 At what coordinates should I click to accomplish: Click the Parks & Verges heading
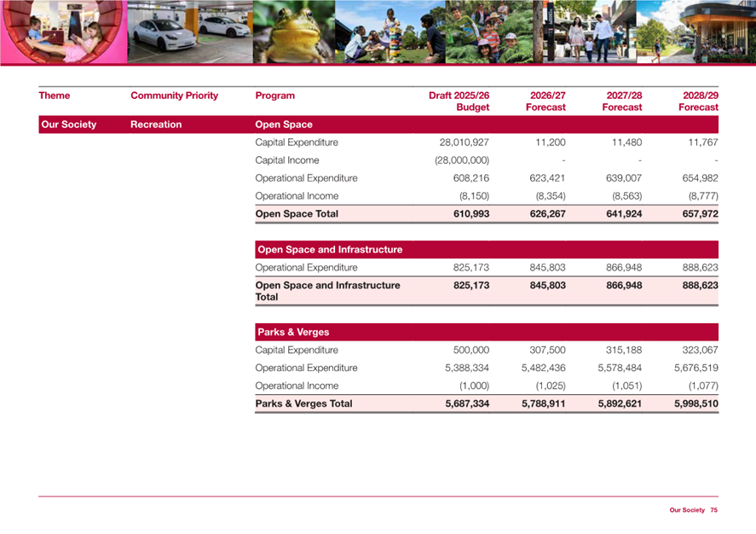293,332
